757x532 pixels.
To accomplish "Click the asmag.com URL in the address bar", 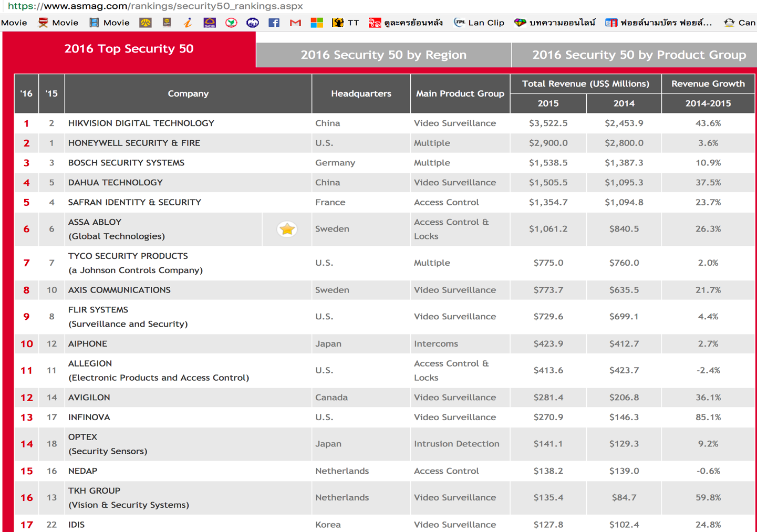I will [155, 6].
